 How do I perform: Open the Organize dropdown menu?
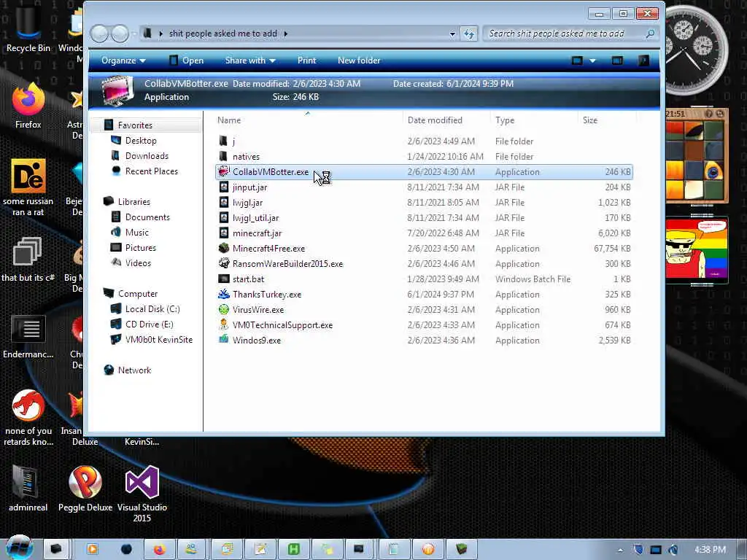point(123,61)
